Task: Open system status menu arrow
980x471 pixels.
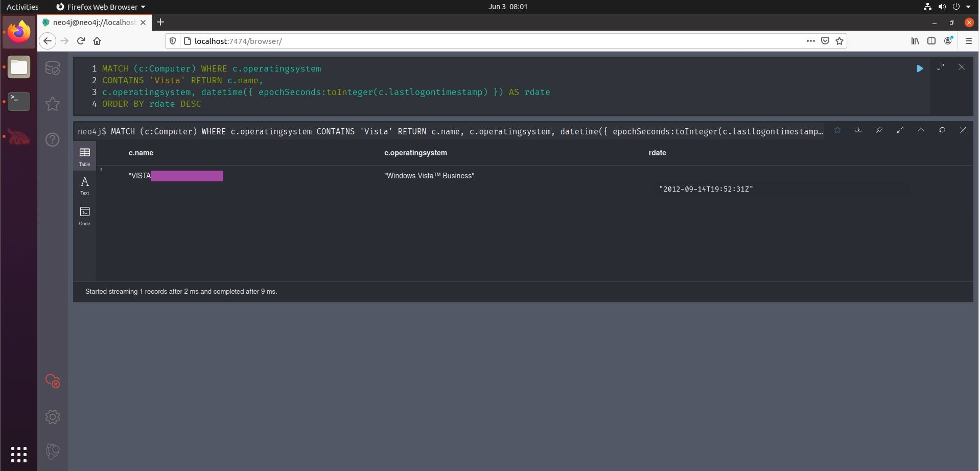Action: (x=968, y=7)
